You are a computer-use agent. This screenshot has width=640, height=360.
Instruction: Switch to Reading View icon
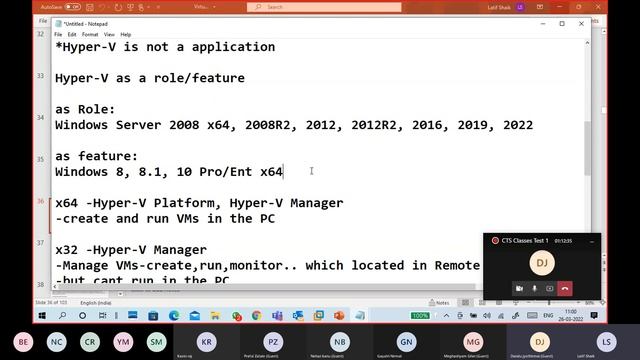pos(499,302)
